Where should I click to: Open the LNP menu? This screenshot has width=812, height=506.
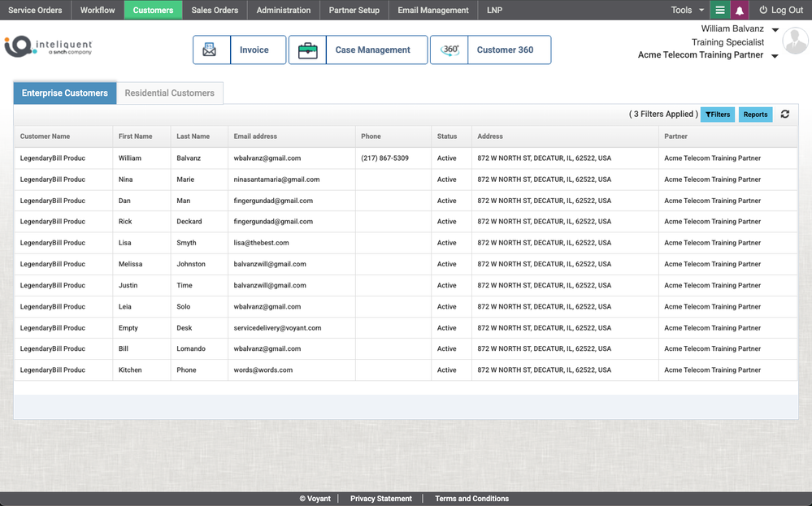(494, 10)
